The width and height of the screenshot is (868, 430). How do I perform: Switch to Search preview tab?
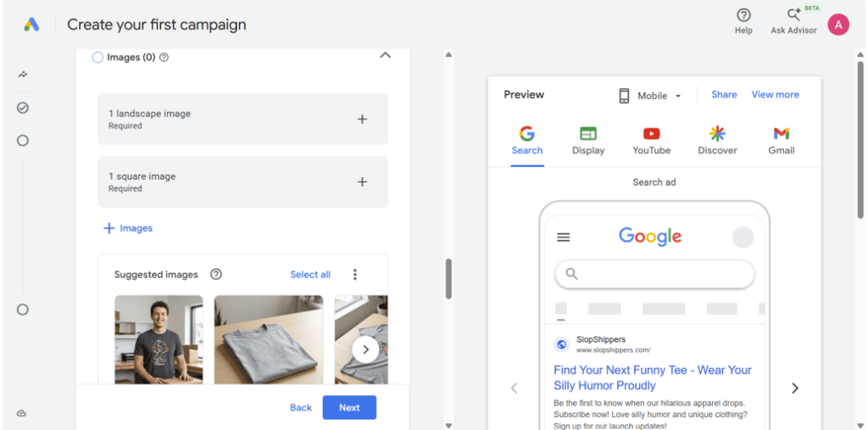(x=527, y=141)
